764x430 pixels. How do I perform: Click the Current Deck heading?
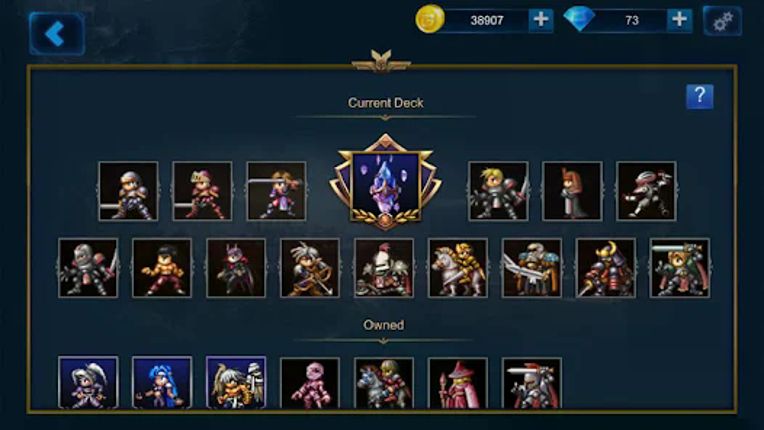click(385, 103)
